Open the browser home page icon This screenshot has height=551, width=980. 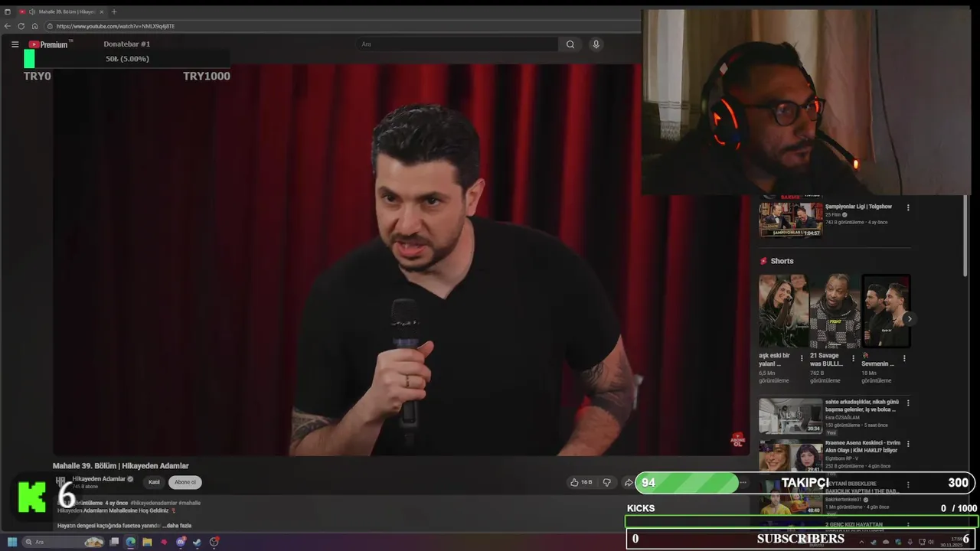point(34,26)
